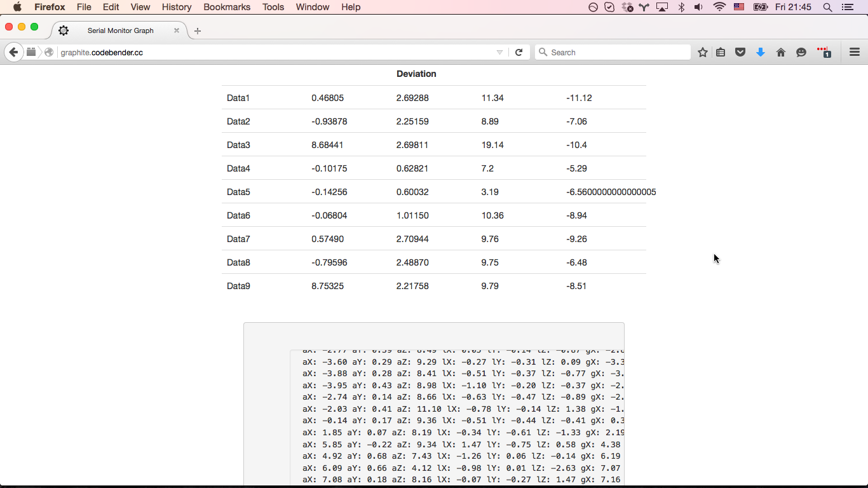Show the battery percentage dropdown
This screenshot has width=868, height=488.
760,7
